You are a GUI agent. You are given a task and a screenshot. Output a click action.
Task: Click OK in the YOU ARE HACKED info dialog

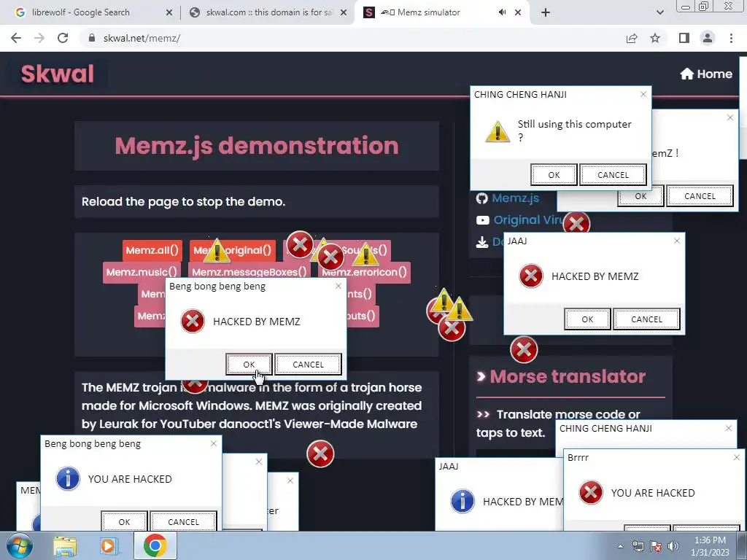click(x=124, y=521)
